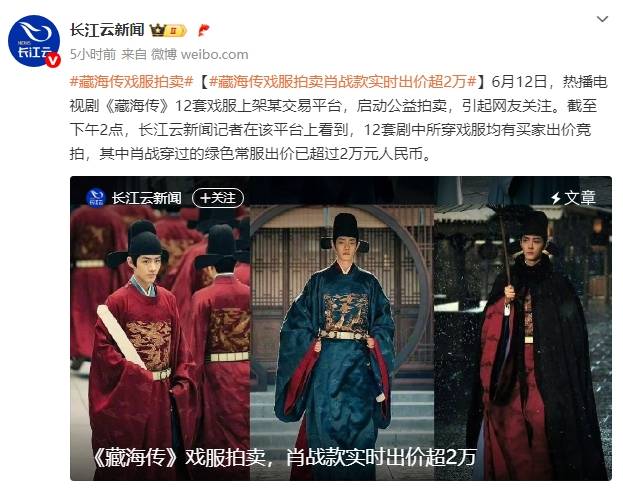Click the +关注 follow button on card
Image resolution: width=623 pixels, height=491 pixels.
click(x=218, y=197)
